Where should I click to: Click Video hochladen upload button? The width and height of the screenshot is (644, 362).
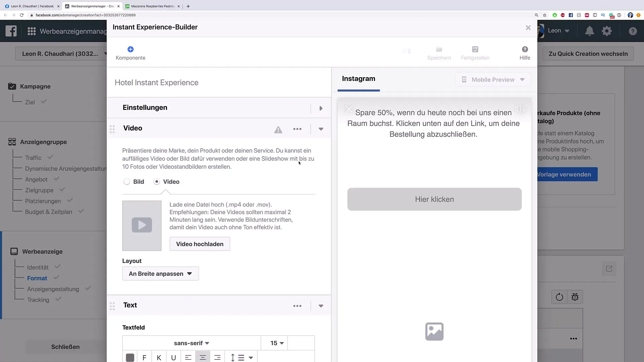(x=200, y=244)
